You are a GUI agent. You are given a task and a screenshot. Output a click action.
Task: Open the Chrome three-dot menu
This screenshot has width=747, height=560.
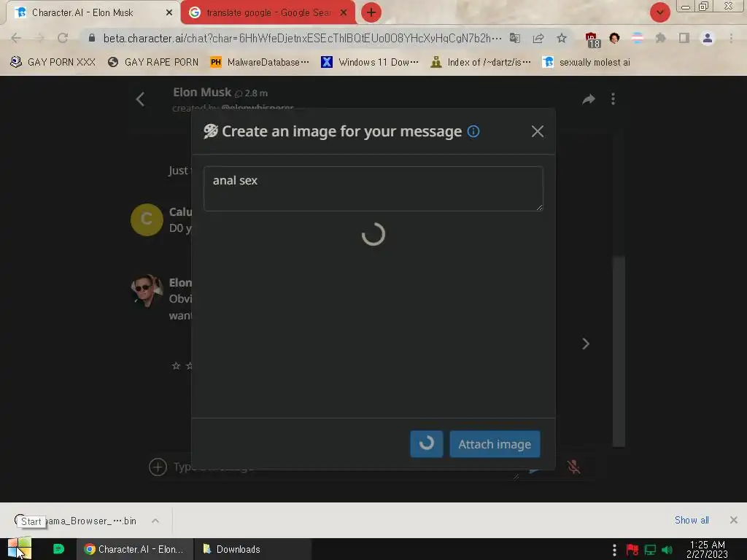(x=731, y=38)
